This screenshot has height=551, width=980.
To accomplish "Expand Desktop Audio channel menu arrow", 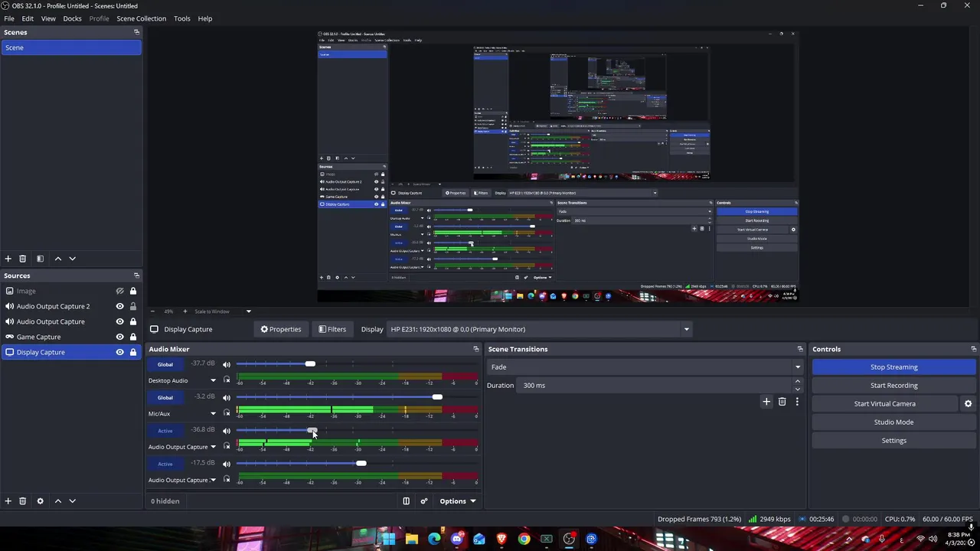I will [214, 380].
